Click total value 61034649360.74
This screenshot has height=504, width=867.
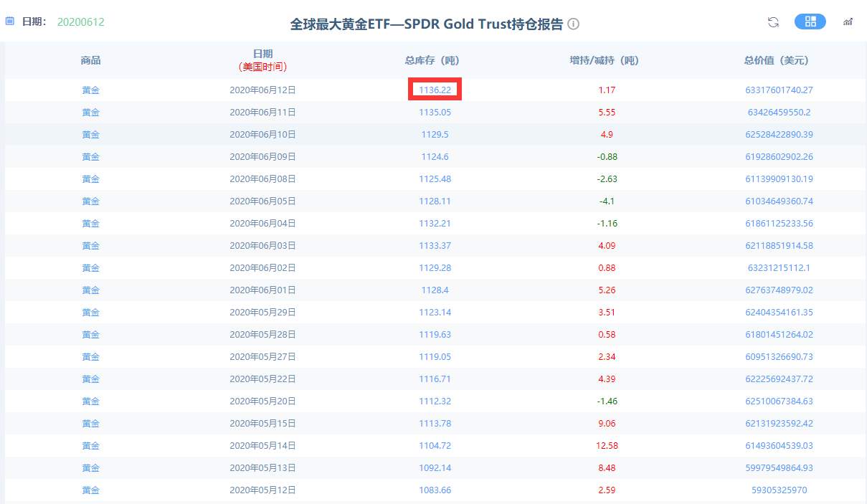coord(780,201)
